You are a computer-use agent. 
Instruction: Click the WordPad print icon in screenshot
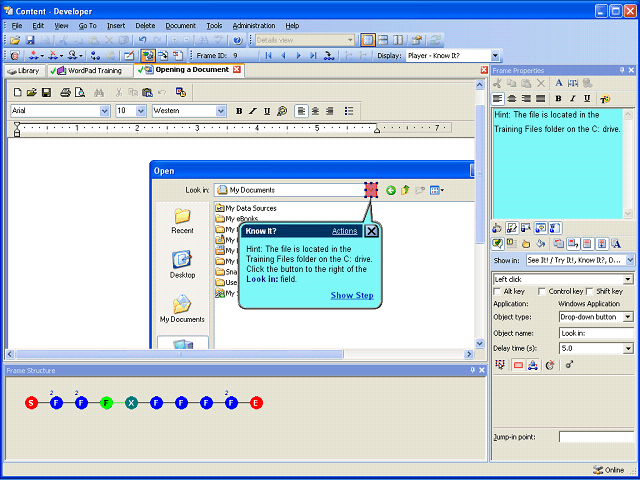click(65, 92)
